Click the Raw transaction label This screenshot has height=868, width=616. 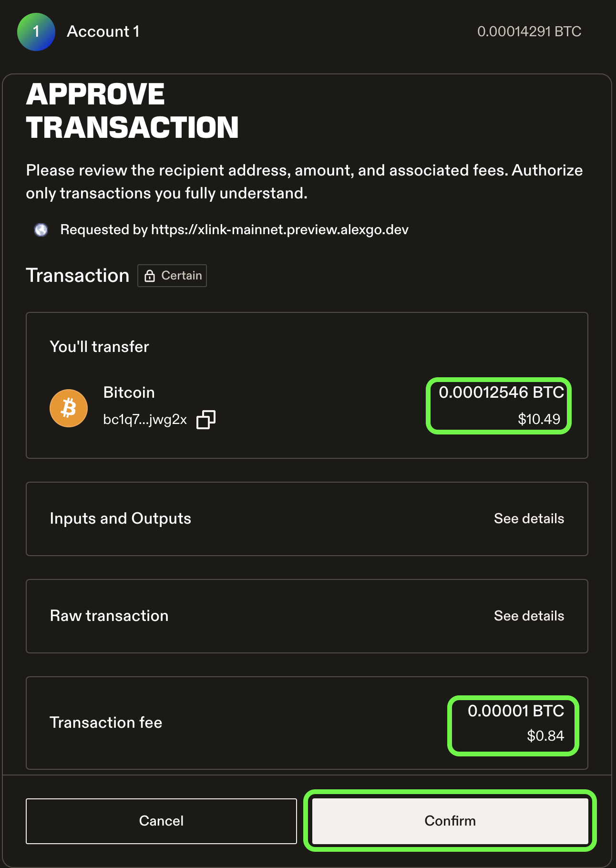click(x=109, y=616)
